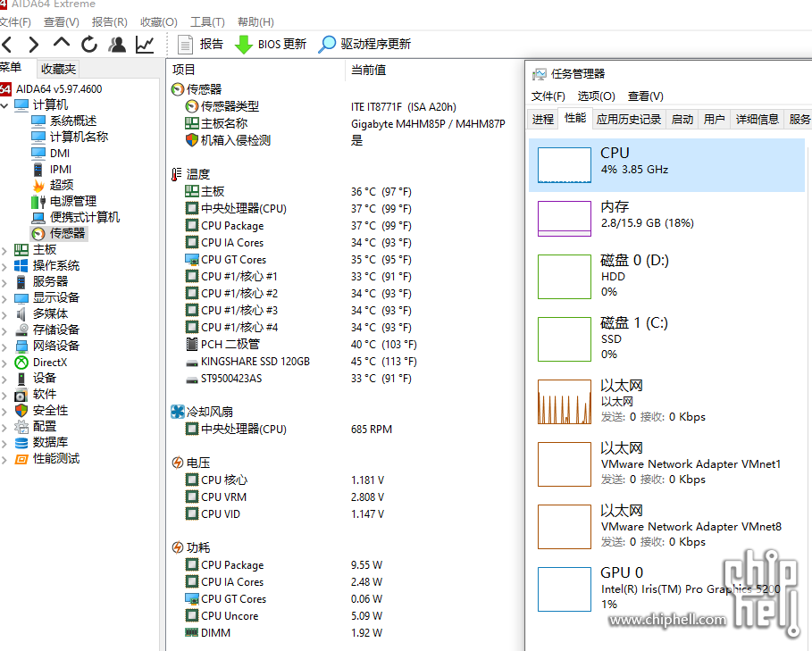Open the 帮助(H) menu
The height and width of the screenshot is (651, 812).
click(x=255, y=22)
